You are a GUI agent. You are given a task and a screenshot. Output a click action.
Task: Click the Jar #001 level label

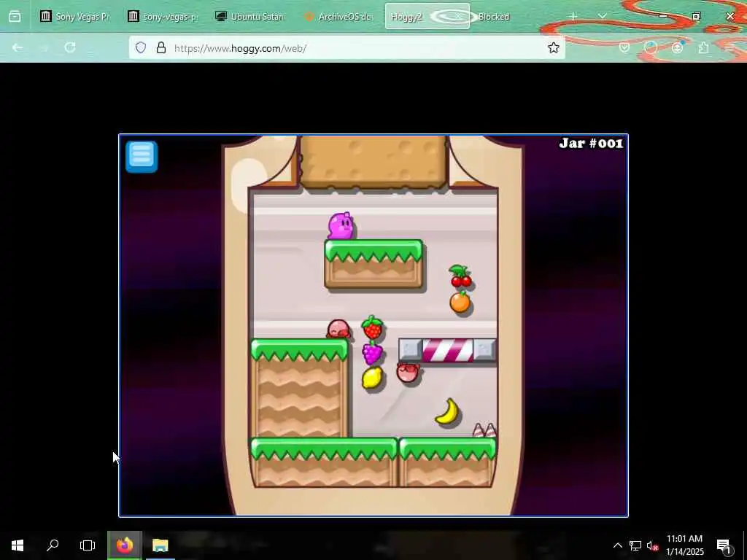click(591, 144)
